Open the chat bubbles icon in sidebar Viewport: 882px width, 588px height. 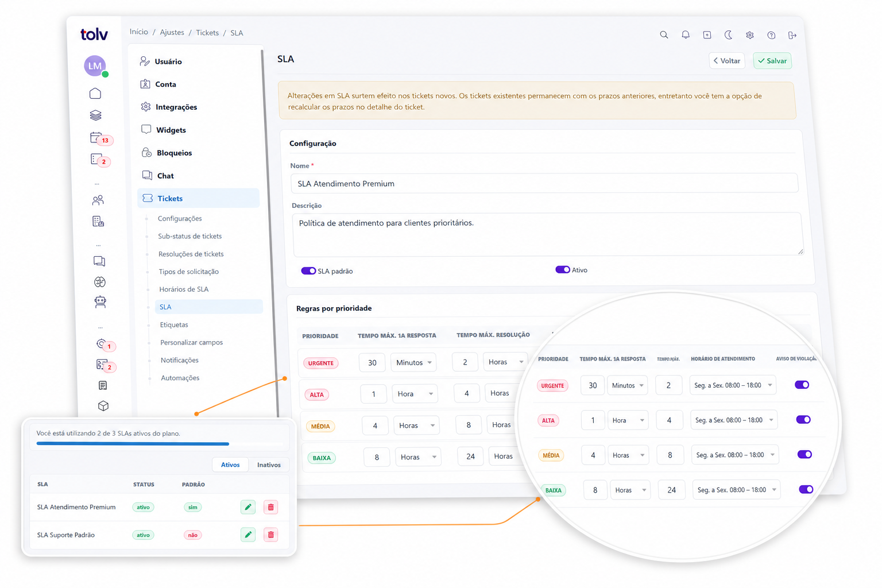click(x=99, y=261)
